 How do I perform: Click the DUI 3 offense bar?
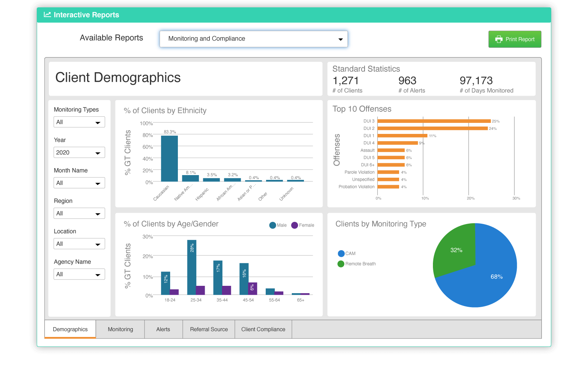(x=434, y=121)
